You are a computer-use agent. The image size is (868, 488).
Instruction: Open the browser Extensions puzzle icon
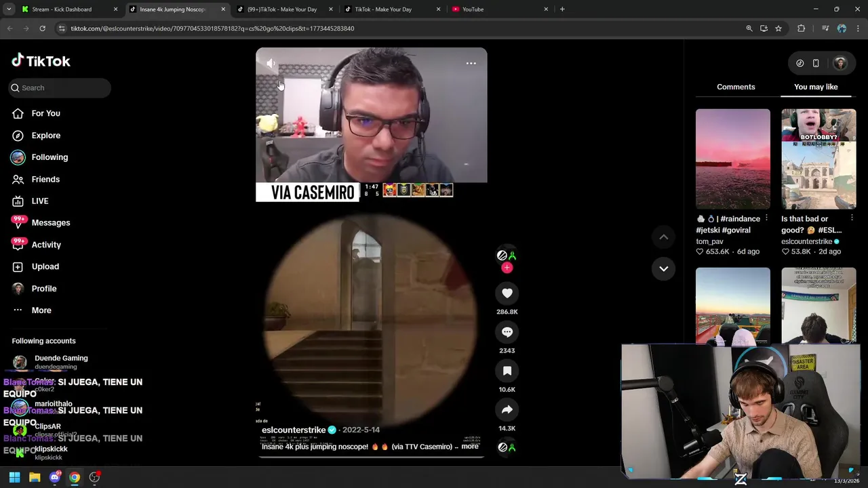(x=802, y=28)
